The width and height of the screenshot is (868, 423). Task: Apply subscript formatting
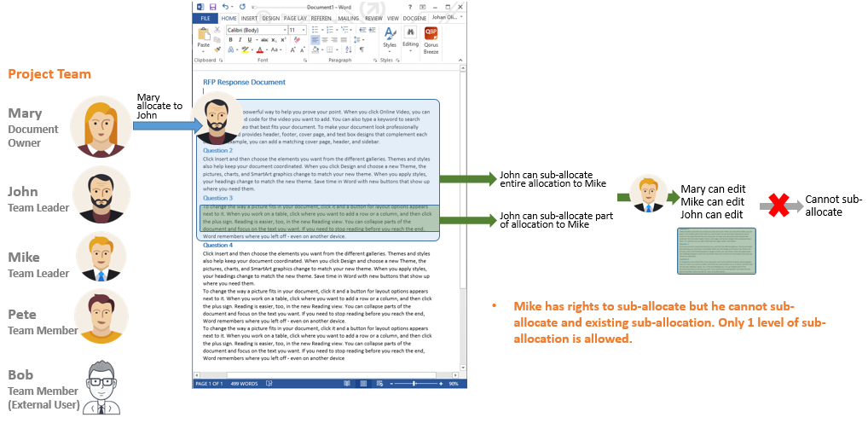point(274,40)
